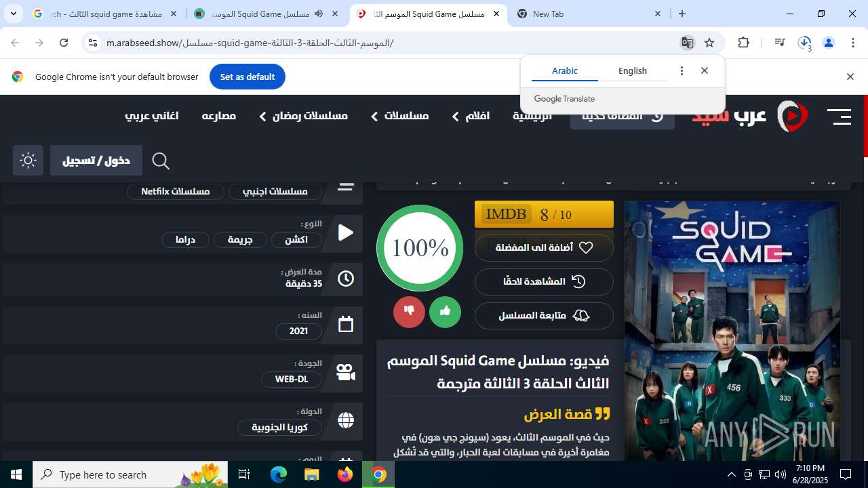The image size is (868, 488).
Task: Click the calendar icon in year row
Action: coord(346,324)
